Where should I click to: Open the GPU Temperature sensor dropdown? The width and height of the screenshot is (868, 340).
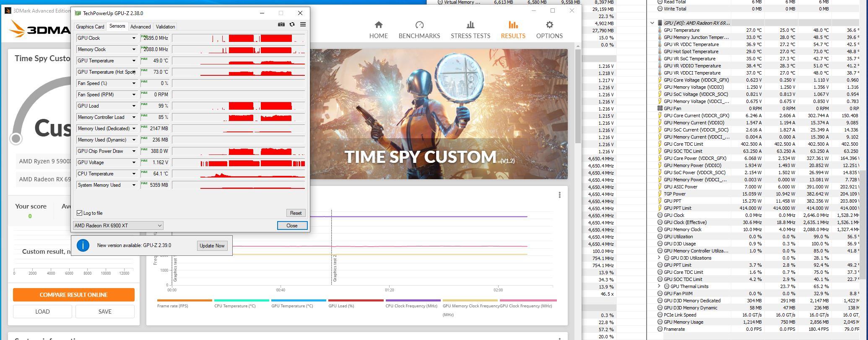(x=134, y=61)
